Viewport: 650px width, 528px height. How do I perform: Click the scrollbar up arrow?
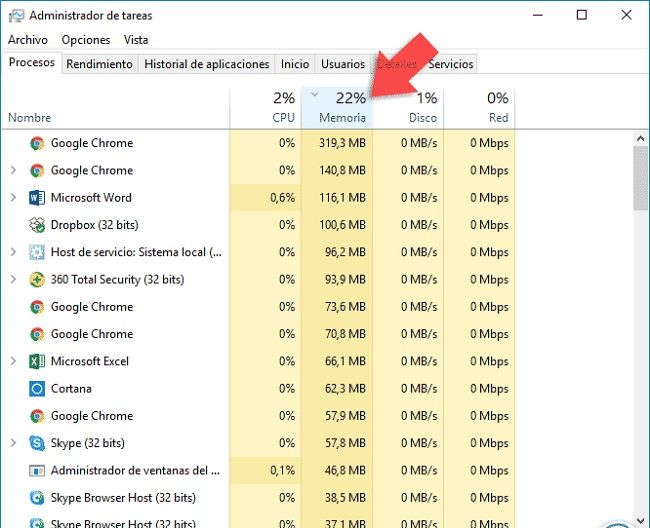click(x=641, y=139)
